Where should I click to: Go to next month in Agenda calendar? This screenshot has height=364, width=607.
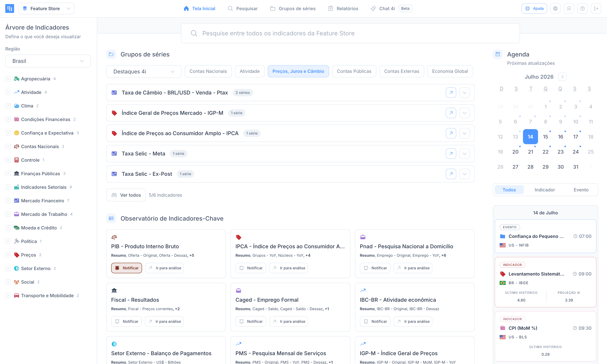pos(562,77)
